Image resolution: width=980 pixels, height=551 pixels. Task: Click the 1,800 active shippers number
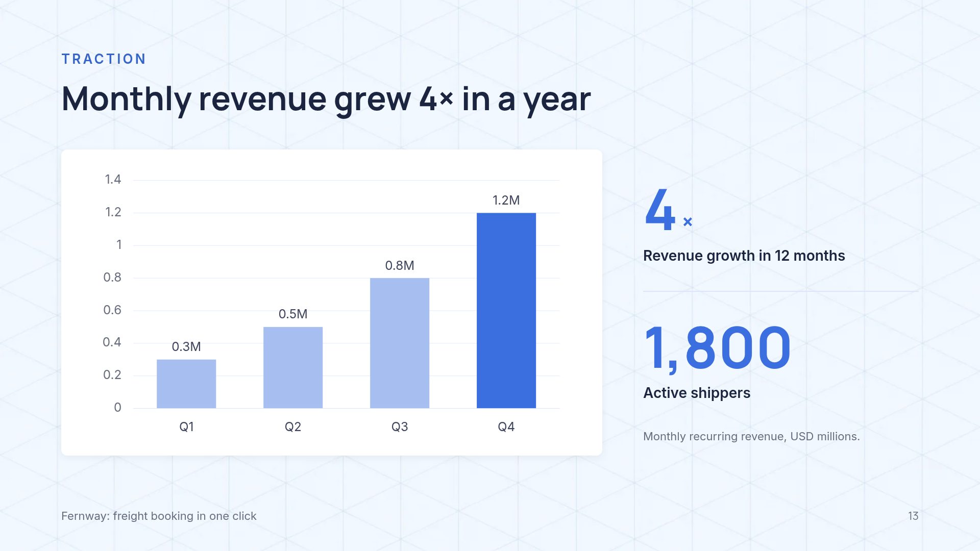pos(717,348)
